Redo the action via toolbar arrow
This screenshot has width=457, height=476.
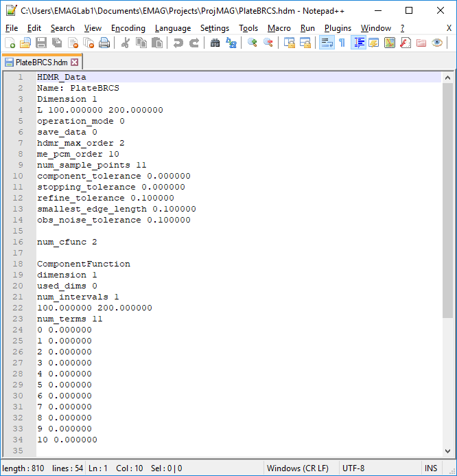point(194,43)
